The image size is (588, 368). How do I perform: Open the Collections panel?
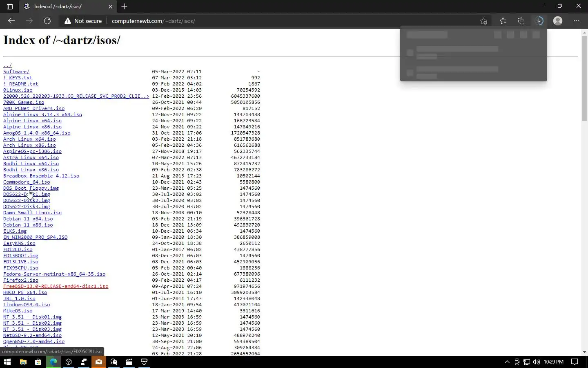521,21
